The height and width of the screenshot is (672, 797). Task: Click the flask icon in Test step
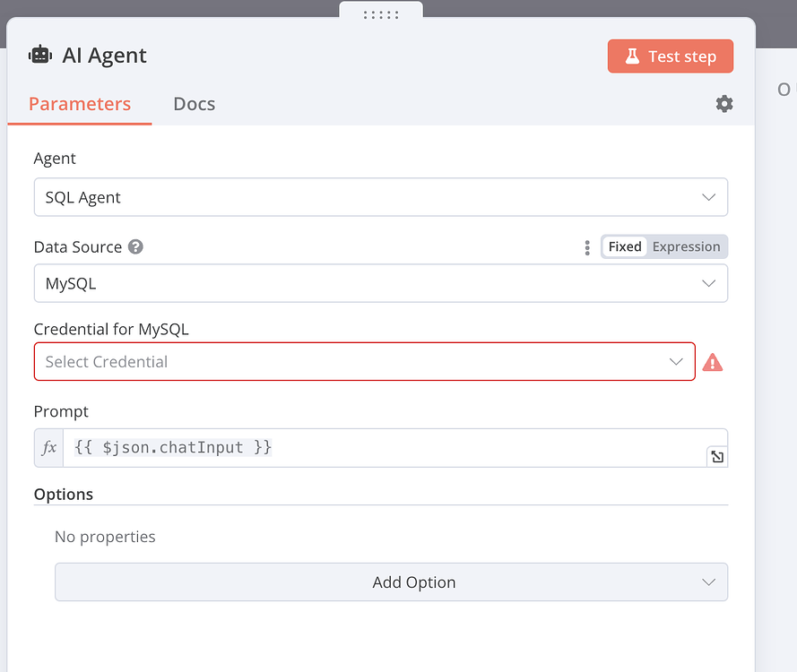click(633, 56)
